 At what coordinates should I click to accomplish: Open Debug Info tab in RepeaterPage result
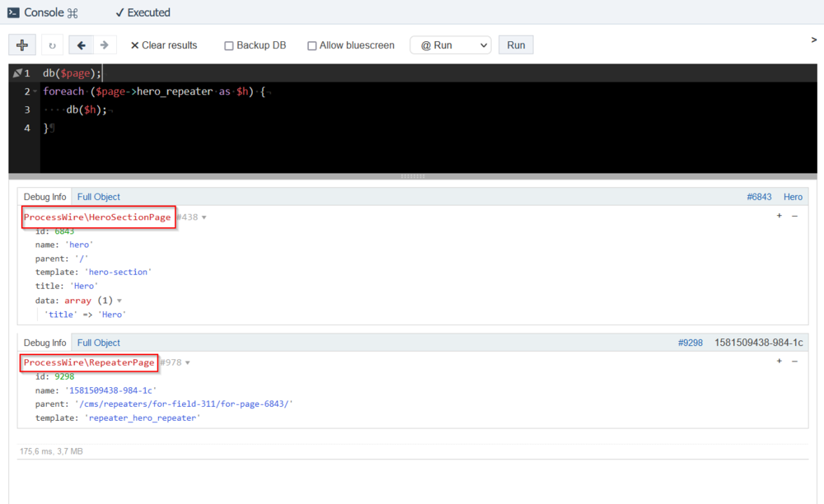coord(44,343)
